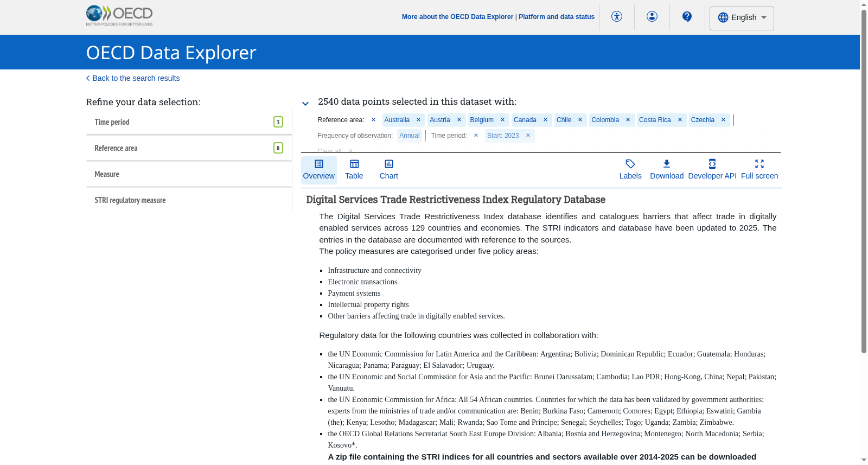Image resolution: width=868 pixels, height=465 pixels.
Task: Clear all Time period filters
Action: (x=476, y=136)
